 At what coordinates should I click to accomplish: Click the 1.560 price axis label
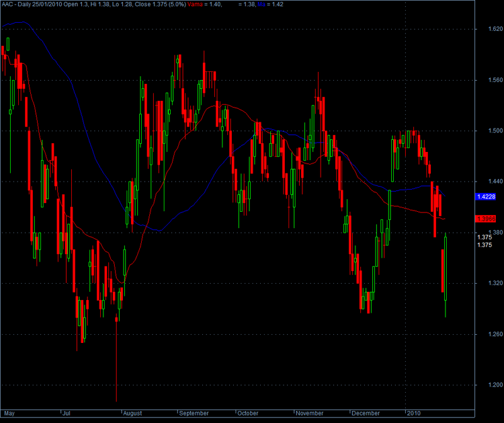point(495,80)
